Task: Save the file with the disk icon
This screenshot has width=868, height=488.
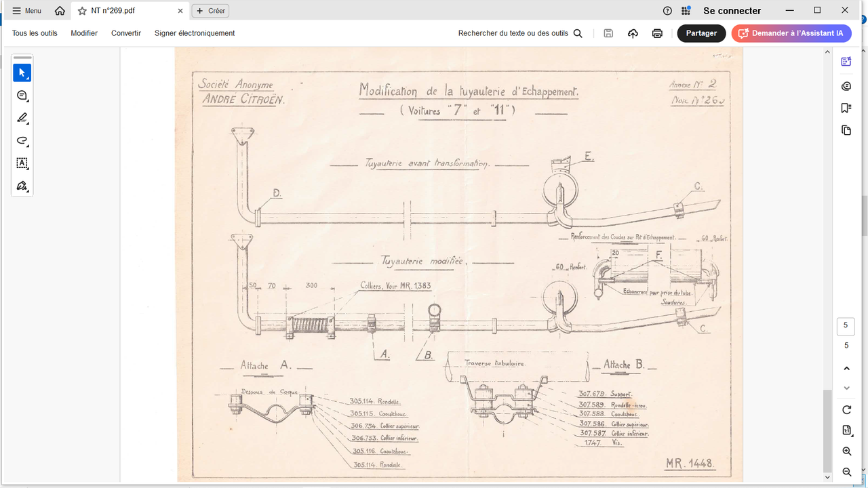Action: point(608,33)
